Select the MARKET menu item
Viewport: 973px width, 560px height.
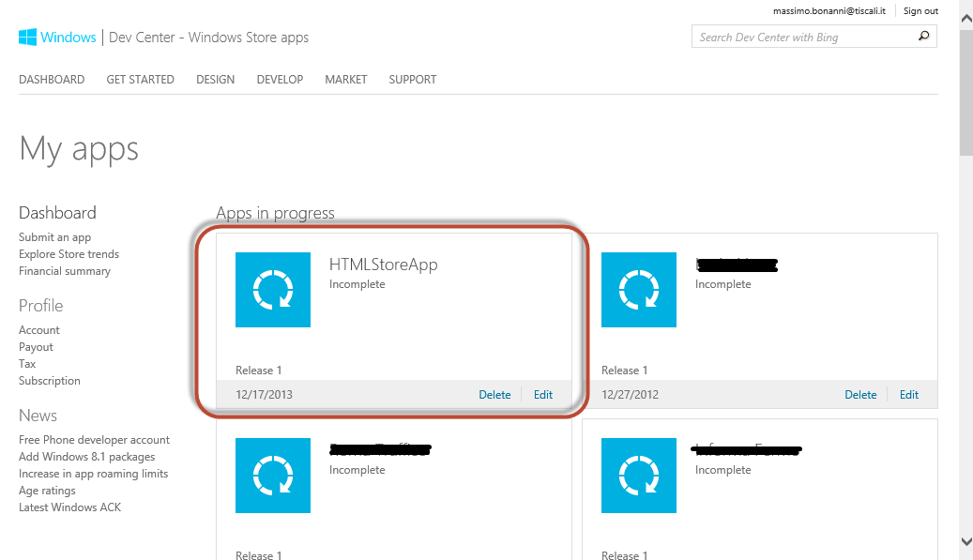pos(346,80)
